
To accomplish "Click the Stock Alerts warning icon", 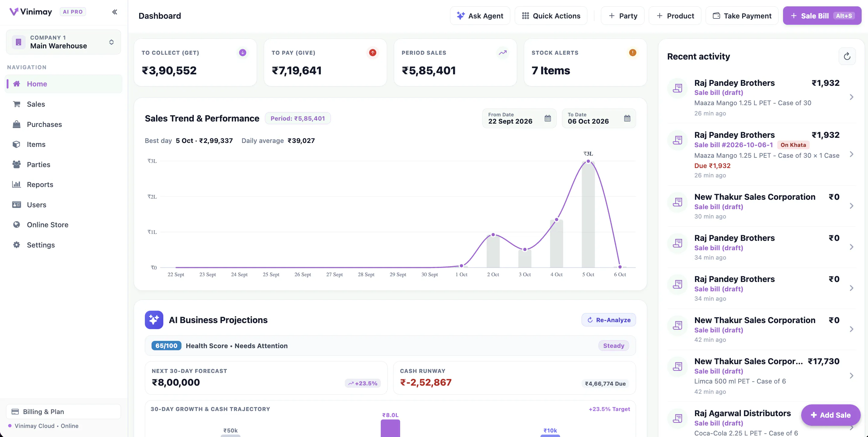I will (x=632, y=53).
